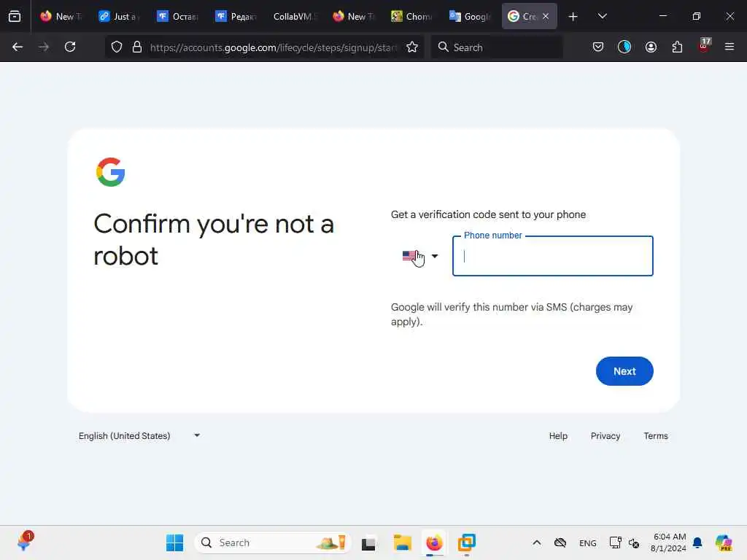Click the browser Search box
The image size is (747, 560).
[x=497, y=47]
